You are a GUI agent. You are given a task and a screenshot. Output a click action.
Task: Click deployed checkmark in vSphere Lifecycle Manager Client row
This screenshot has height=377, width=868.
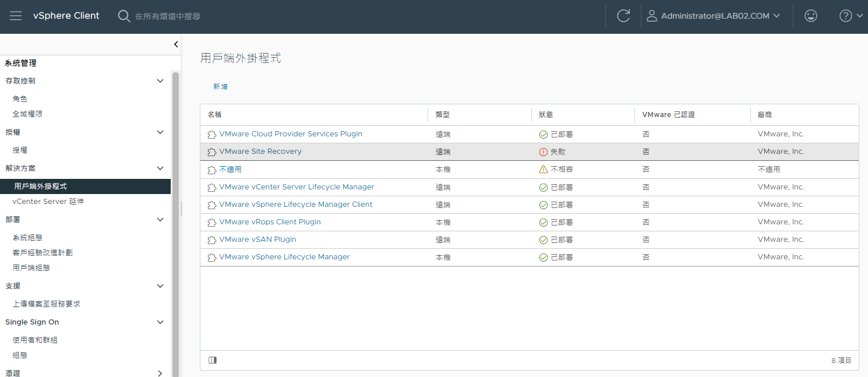pyautogui.click(x=544, y=205)
